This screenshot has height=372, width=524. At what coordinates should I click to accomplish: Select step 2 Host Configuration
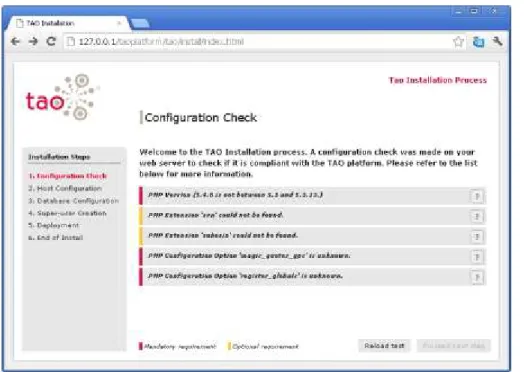(x=65, y=188)
